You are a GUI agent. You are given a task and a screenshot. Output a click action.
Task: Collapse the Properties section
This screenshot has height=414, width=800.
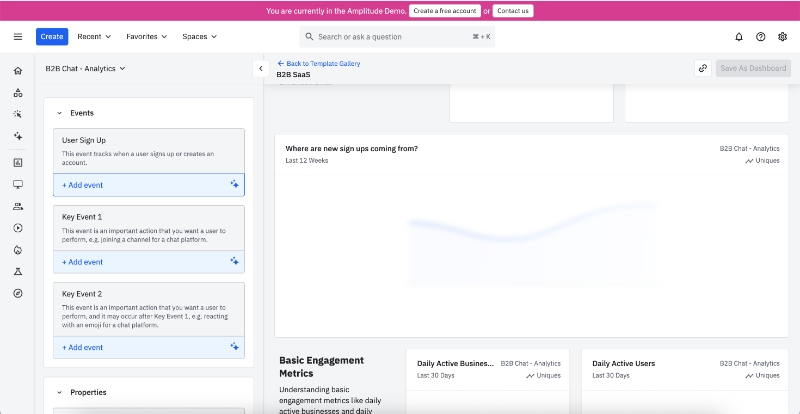(59, 393)
